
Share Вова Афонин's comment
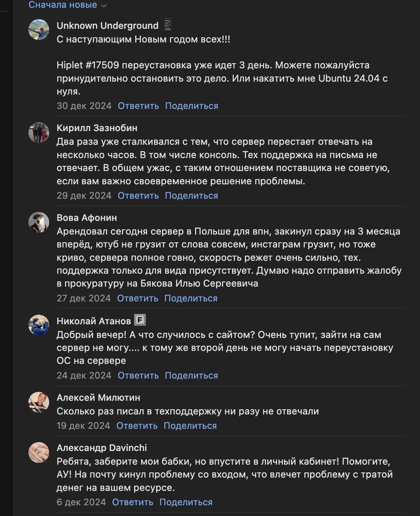(x=191, y=298)
